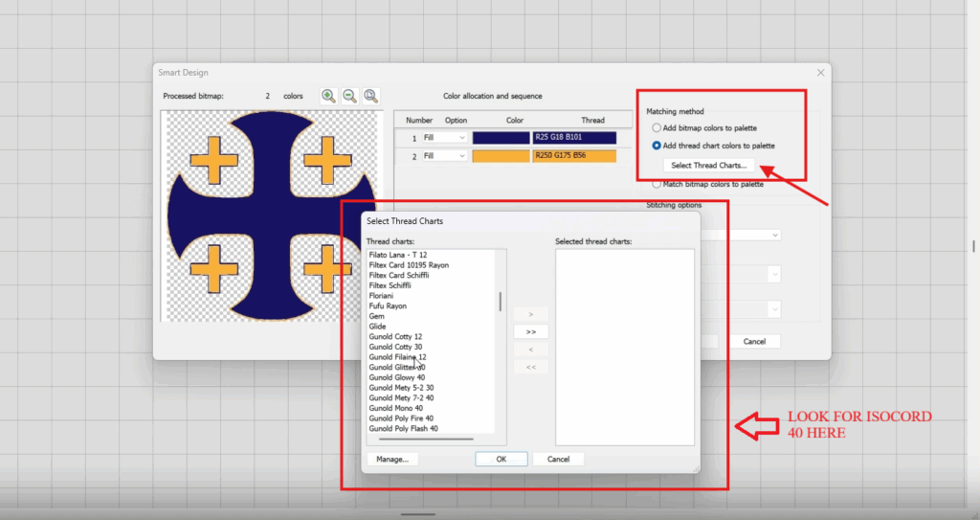This screenshot has height=520, width=980.
Task: Click the zoom out magnifier icon
Action: (x=349, y=96)
